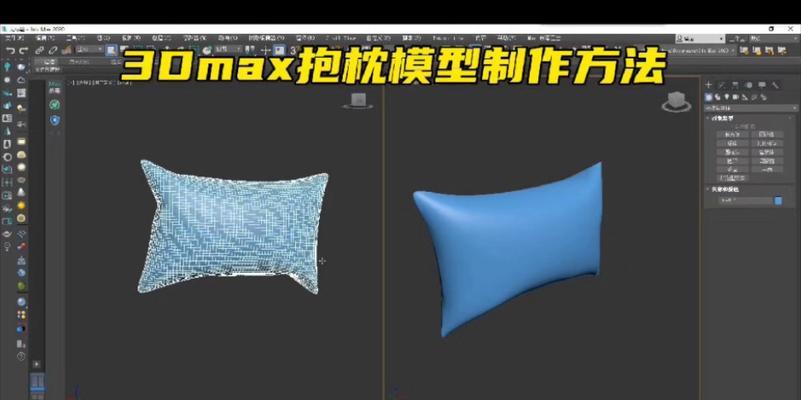Viewport: 801px width, 400px height.
Task: Select the viewport layout tab thumbnail
Action: (37, 382)
